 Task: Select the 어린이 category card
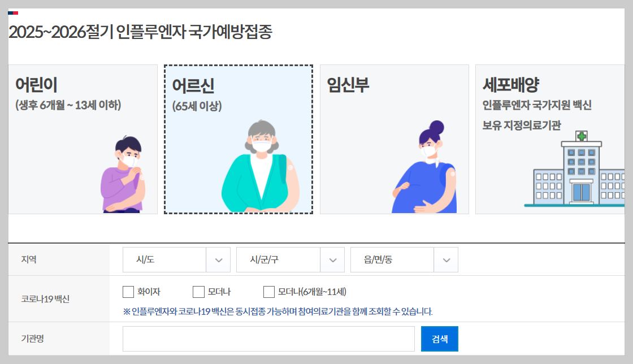(x=83, y=139)
